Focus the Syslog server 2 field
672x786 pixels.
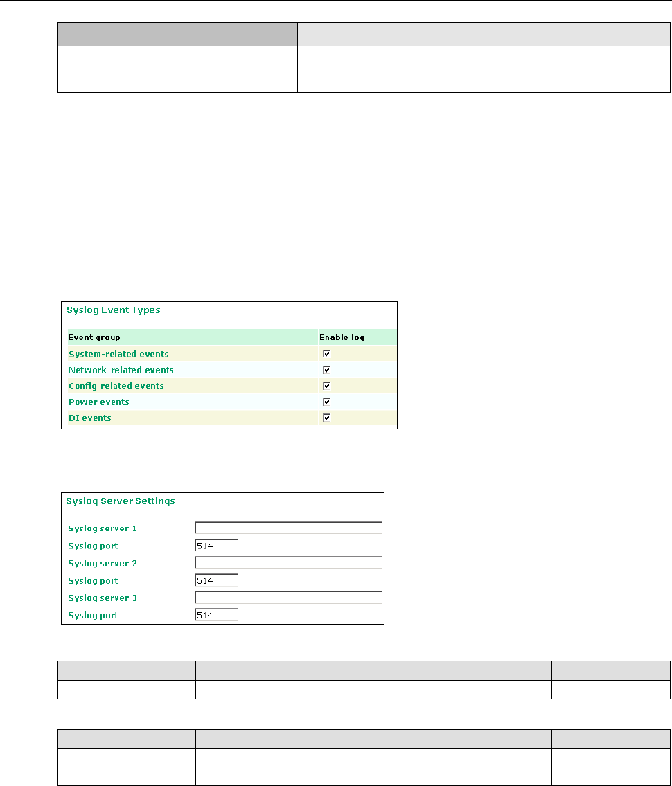click(288, 562)
